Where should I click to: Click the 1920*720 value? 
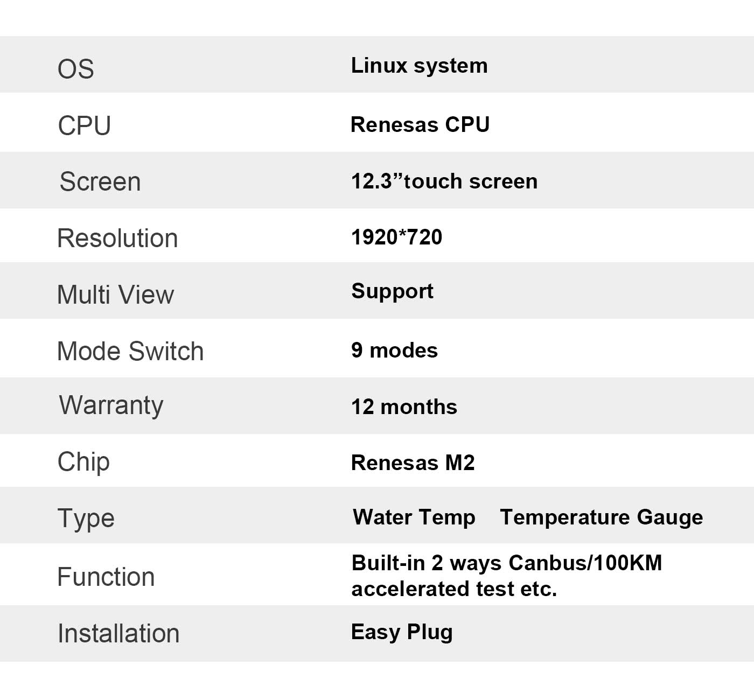coord(396,237)
